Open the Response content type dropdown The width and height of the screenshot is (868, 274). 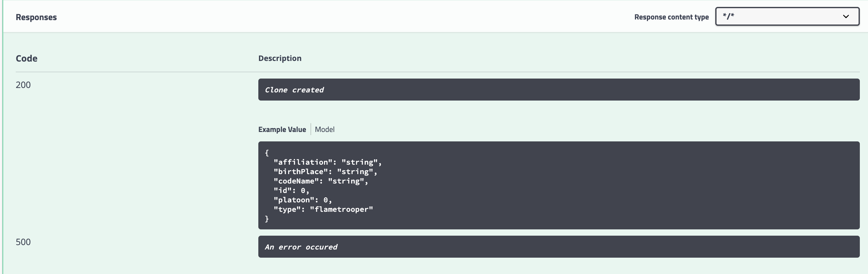(787, 16)
